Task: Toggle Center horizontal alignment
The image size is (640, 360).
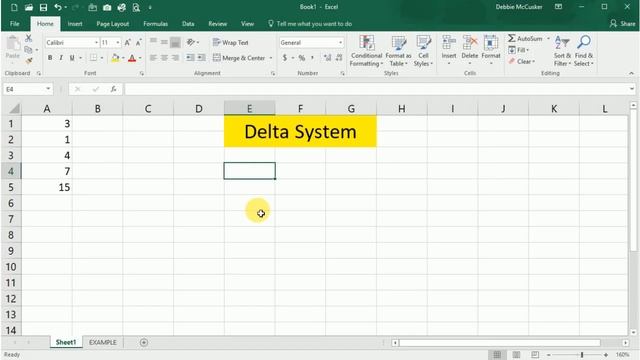Action: pos(164,58)
